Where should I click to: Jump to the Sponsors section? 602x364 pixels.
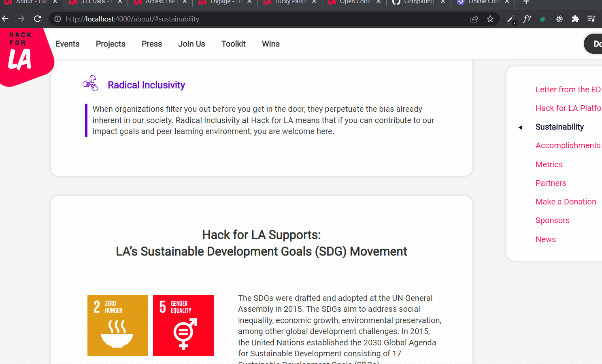[x=552, y=220]
